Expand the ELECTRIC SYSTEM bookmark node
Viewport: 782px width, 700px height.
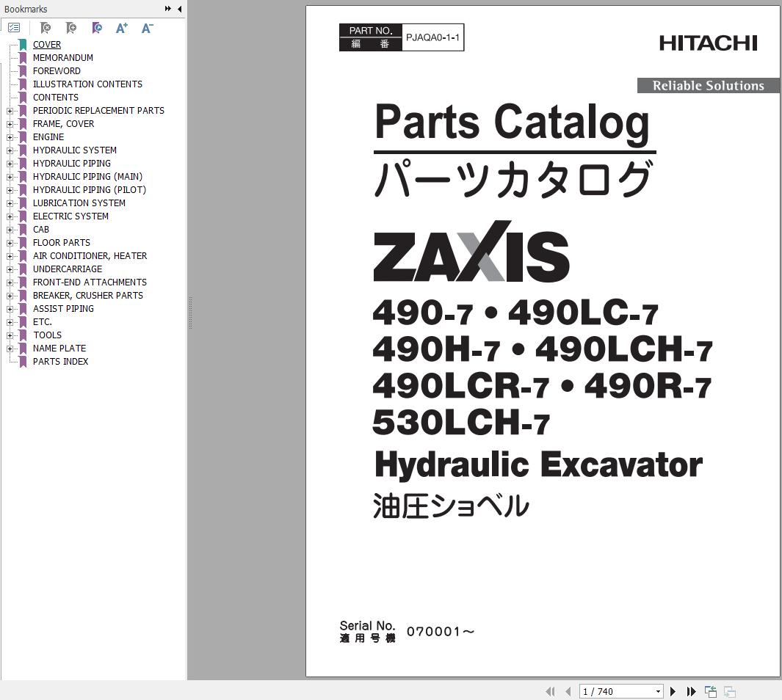pos(10,216)
